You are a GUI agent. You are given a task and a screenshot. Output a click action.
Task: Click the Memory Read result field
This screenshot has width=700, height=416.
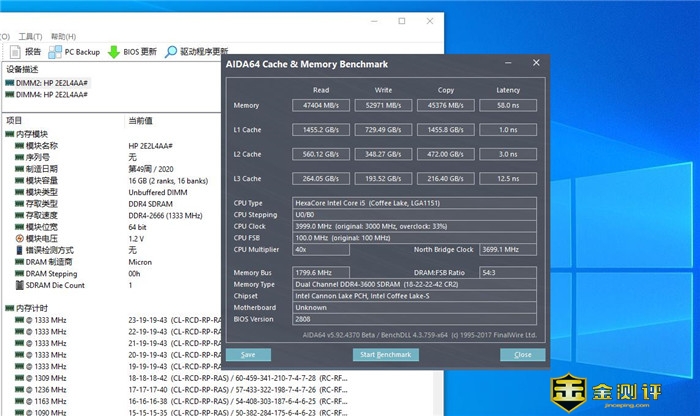(x=321, y=104)
